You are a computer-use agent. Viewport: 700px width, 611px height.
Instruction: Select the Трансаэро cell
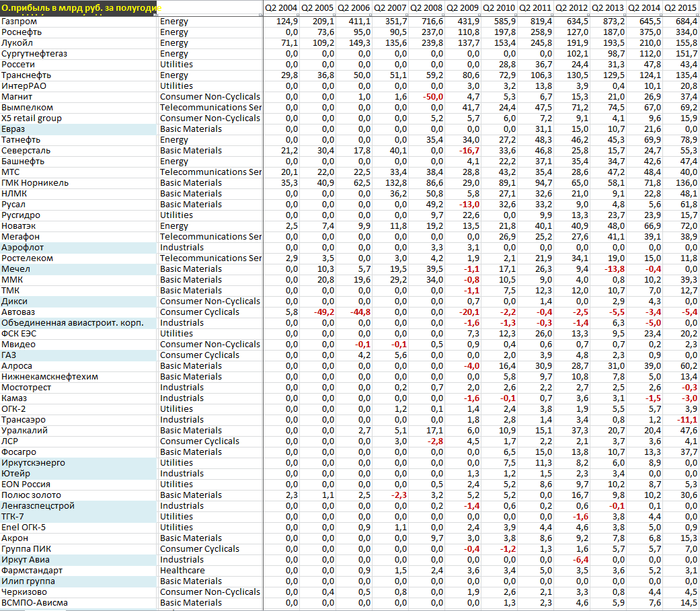tap(79, 419)
